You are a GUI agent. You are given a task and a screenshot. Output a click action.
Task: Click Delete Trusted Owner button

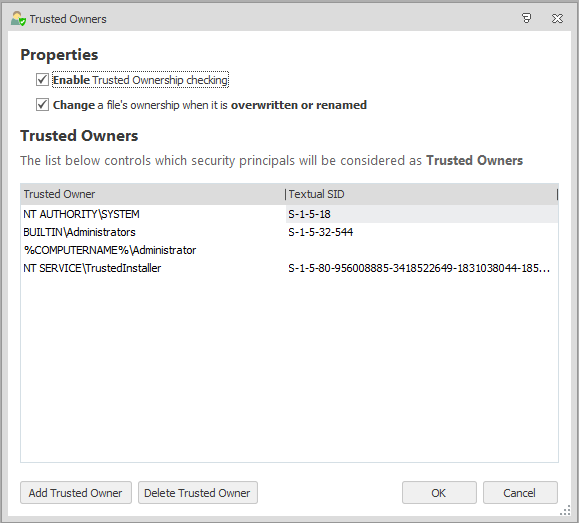[198, 492]
